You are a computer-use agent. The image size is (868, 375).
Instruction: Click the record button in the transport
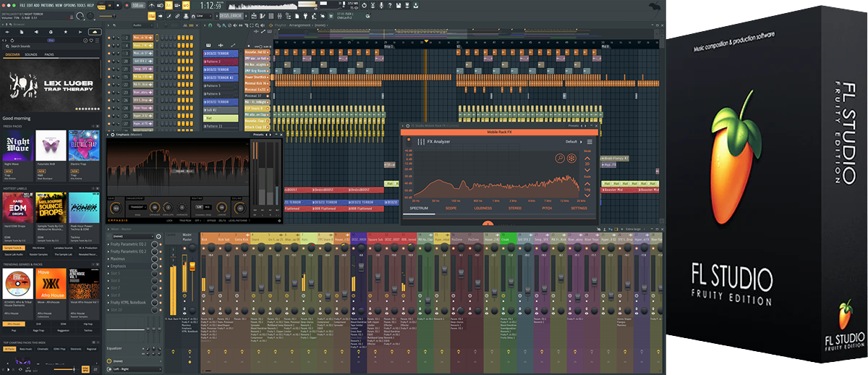pyautogui.click(x=127, y=5)
